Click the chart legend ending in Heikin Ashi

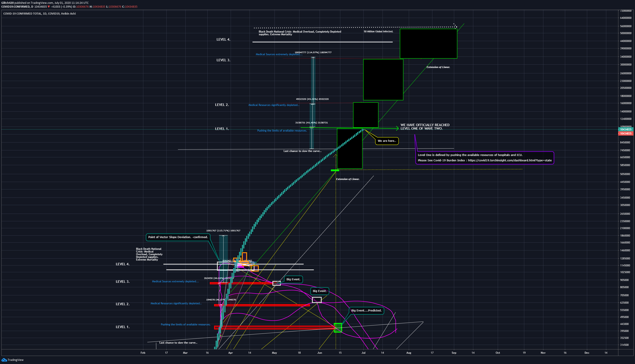(x=39, y=13)
